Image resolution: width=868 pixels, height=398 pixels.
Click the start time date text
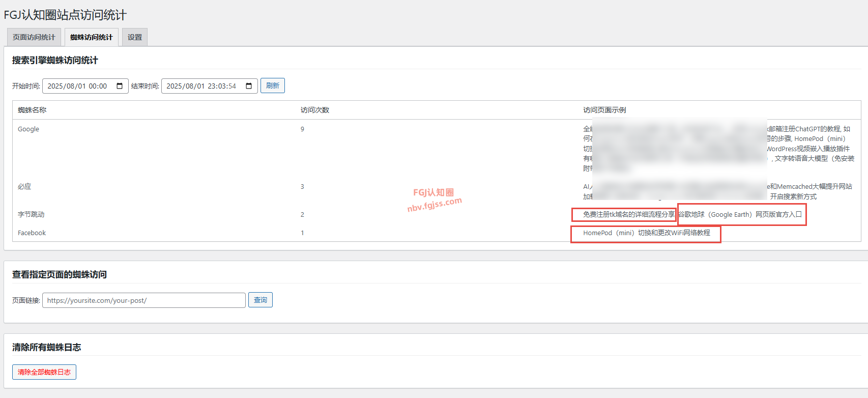click(77, 86)
